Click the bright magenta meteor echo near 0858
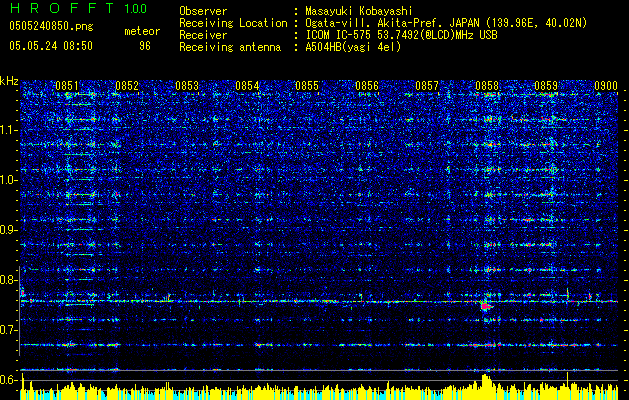Viewport: 629px width, 400px height. click(486, 307)
